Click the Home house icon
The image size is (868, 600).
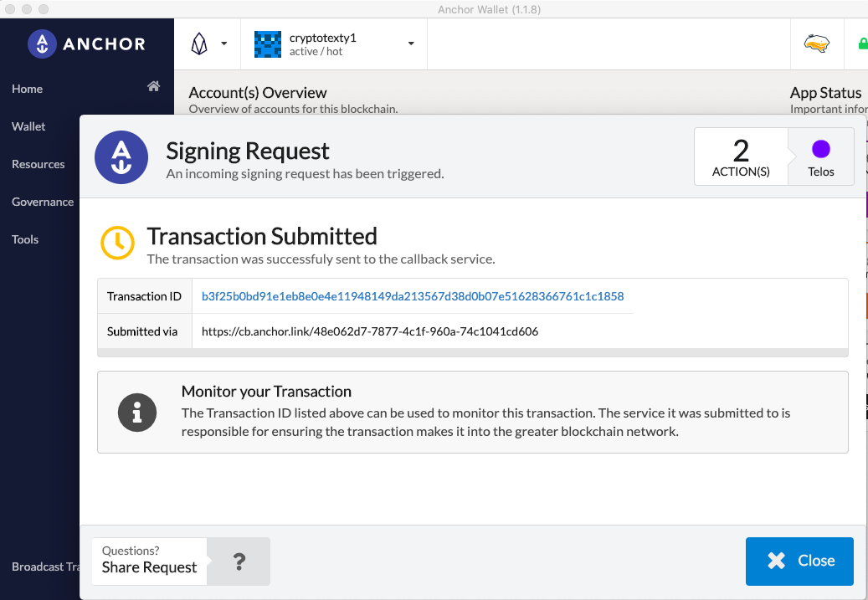pyautogui.click(x=154, y=86)
